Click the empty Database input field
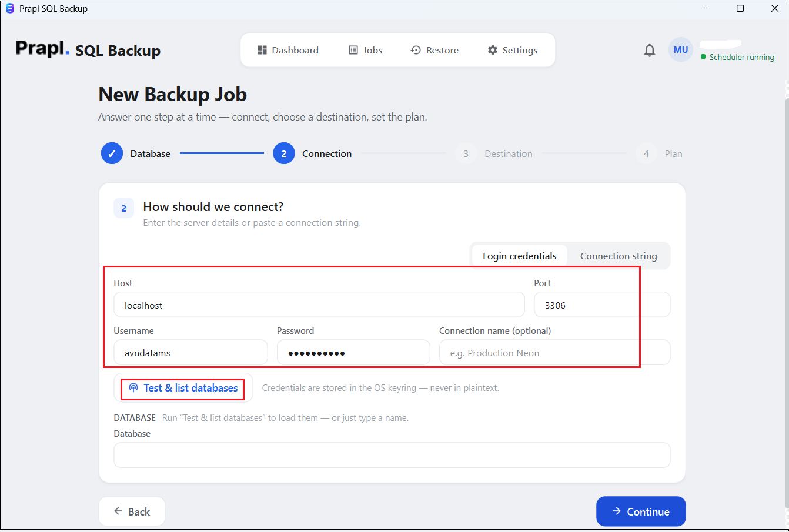Viewport: 789px width, 532px height. [392, 455]
